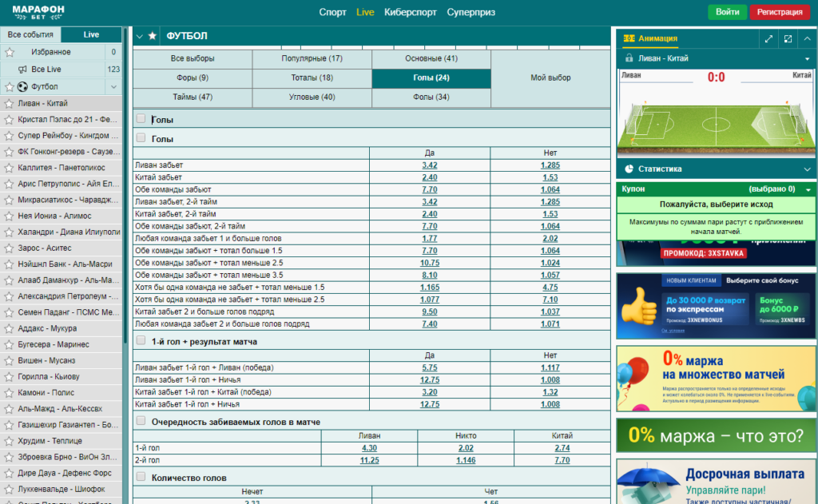Select the Таймы (47) tab
Viewport: 818px width, 504px height.
(193, 97)
